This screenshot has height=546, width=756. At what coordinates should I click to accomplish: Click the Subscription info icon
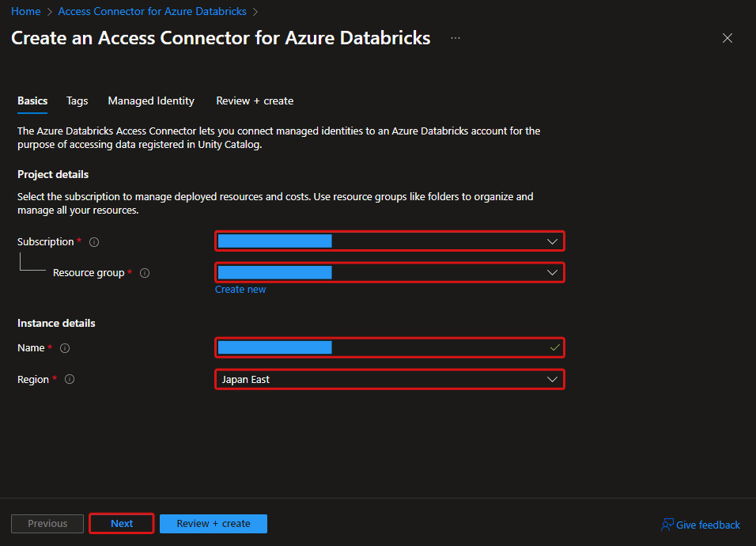[x=94, y=242]
